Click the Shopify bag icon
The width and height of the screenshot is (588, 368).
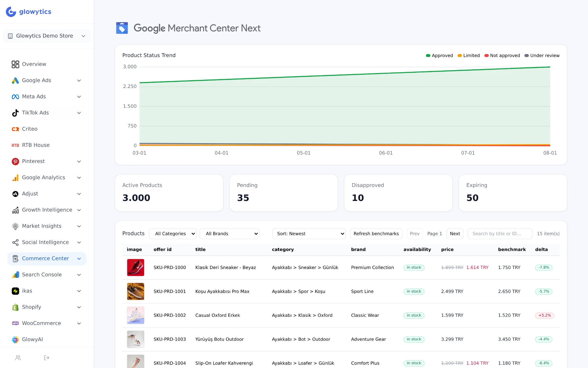(15, 307)
